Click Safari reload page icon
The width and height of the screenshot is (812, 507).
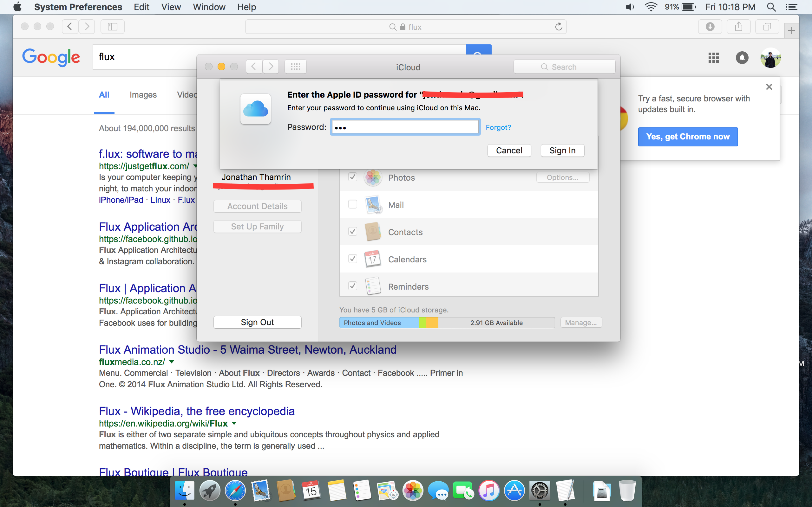tap(558, 27)
